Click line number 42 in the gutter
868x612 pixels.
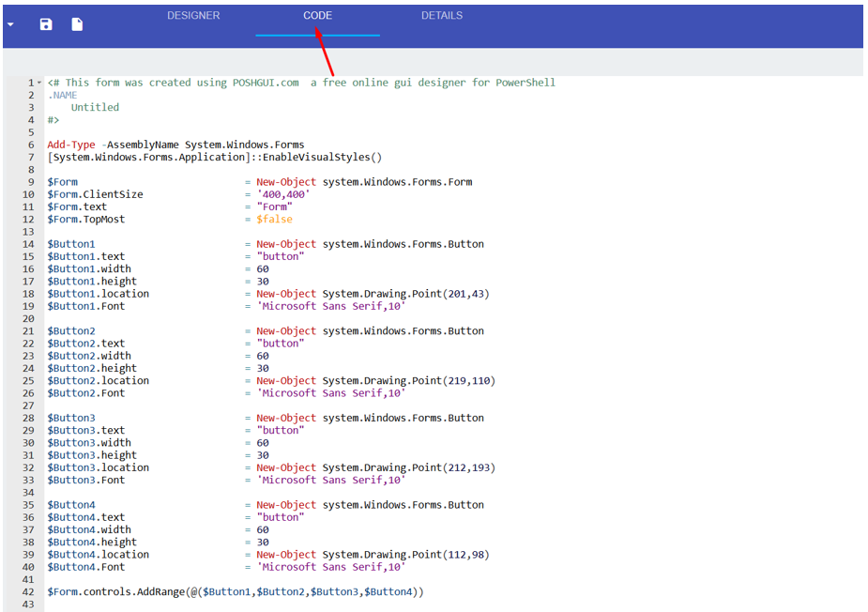click(x=27, y=591)
